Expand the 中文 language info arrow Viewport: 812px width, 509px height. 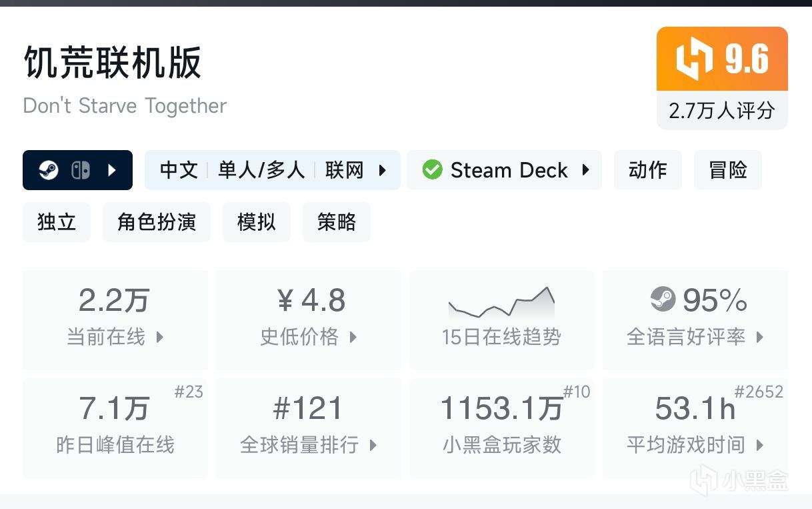(x=383, y=170)
